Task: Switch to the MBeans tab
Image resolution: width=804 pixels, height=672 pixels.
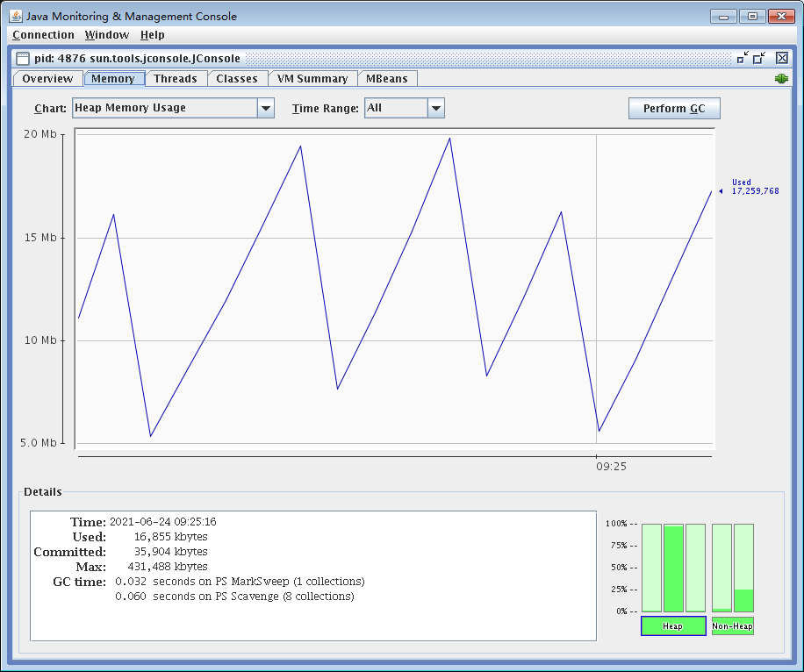Action: 386,79
